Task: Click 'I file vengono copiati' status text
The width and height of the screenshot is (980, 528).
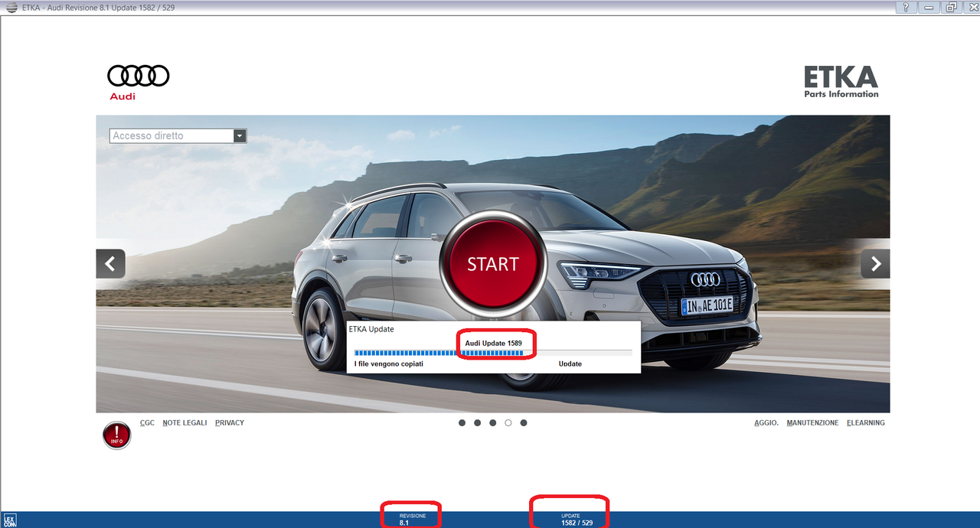Action: click(x=389, y=363)
